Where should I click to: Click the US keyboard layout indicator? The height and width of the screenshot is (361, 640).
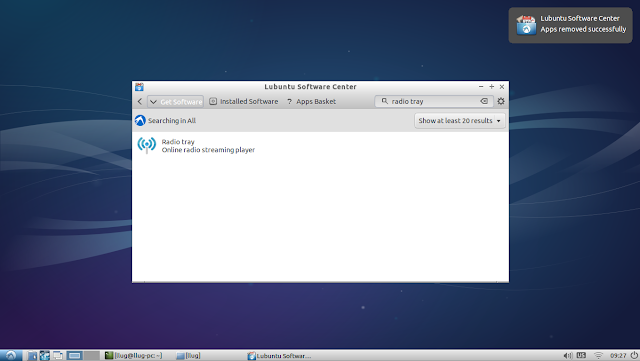[581, 355]
